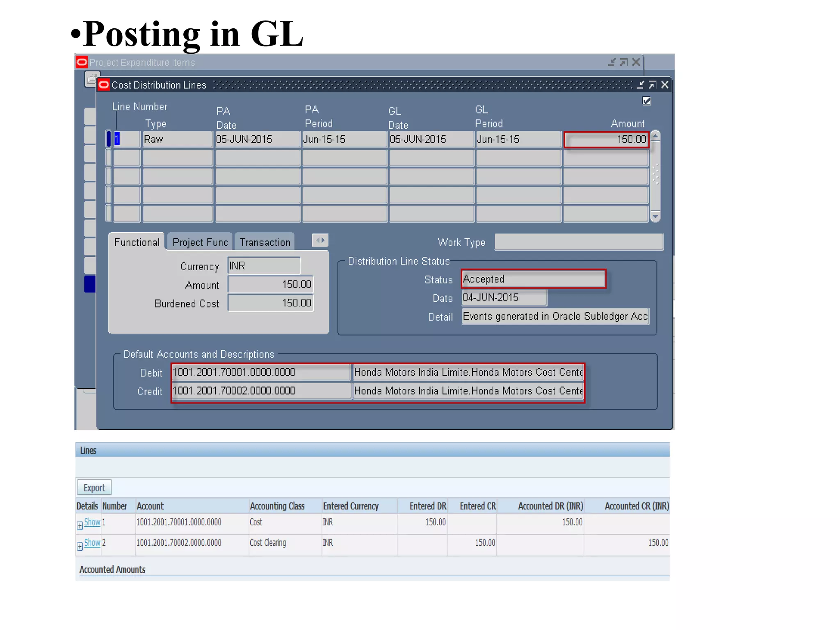
Task: Click the toolbar icon behind Cost Distribution window
Action: point(91,78)
